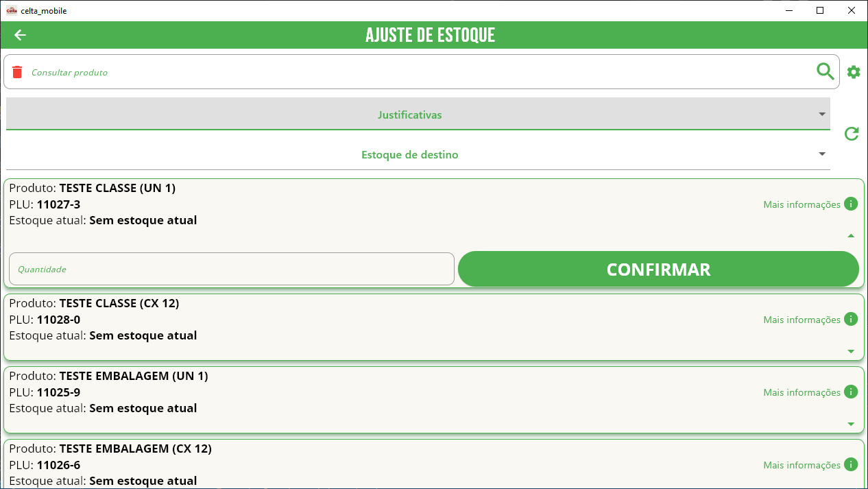Open info icon for PLU 11027-3
Viewport: 868px width, 489px height.
(851, 204)
